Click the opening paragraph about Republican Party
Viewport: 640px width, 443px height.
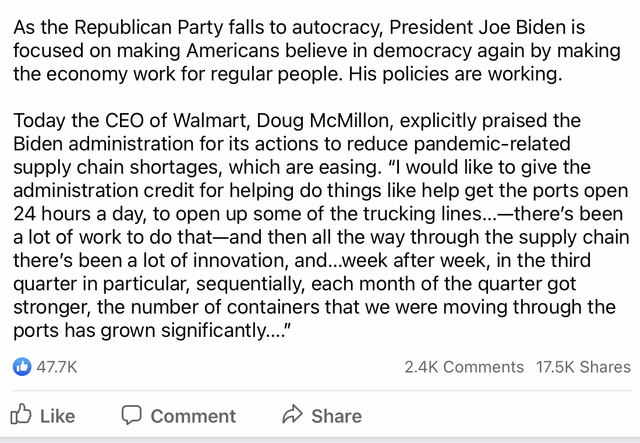317,51
